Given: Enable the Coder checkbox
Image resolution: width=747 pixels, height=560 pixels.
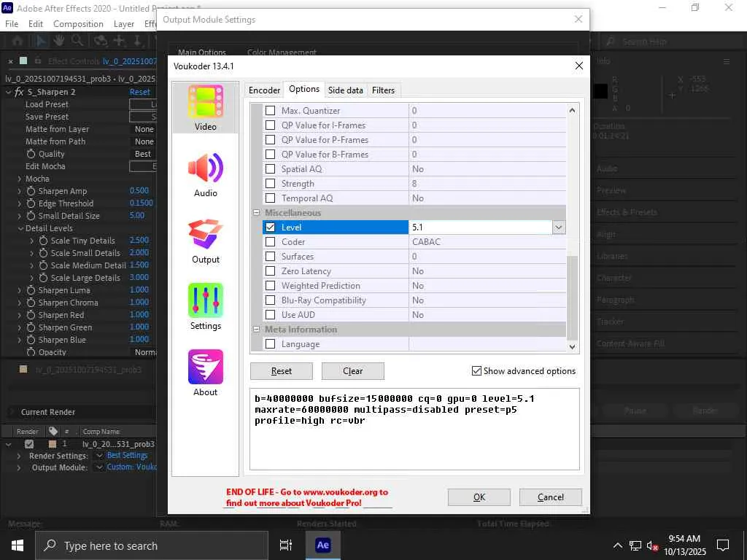Looking at the screenshot, I should click(270, 242).
